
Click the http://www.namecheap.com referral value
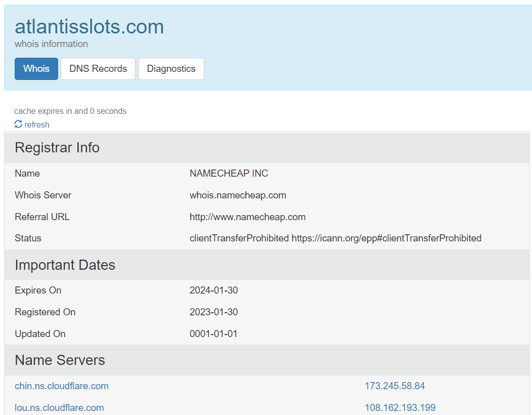(x=247, y=217)
